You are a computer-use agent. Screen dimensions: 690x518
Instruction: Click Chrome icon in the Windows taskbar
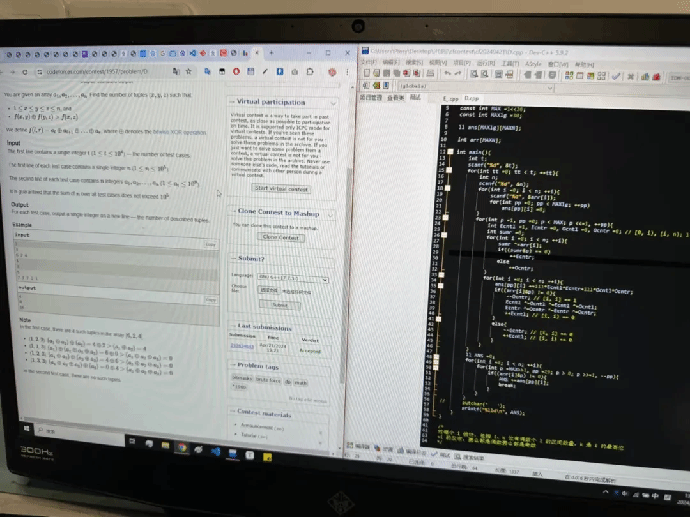(182, 448)
